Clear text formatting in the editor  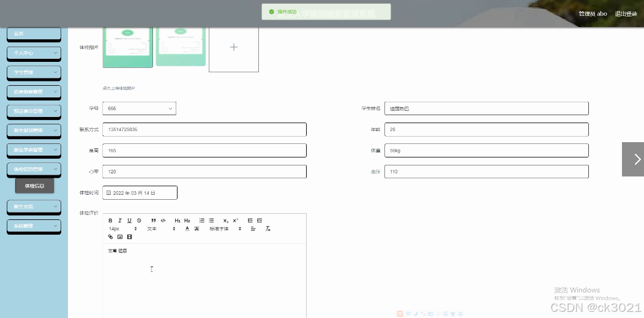268,229
